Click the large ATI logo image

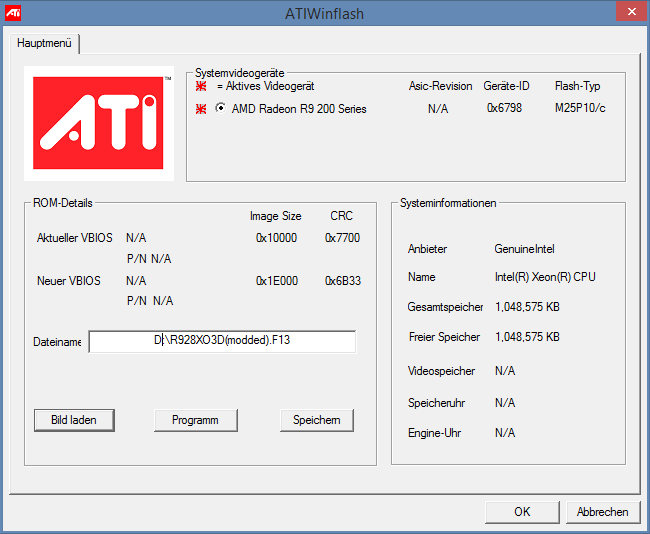pos(99,123)
